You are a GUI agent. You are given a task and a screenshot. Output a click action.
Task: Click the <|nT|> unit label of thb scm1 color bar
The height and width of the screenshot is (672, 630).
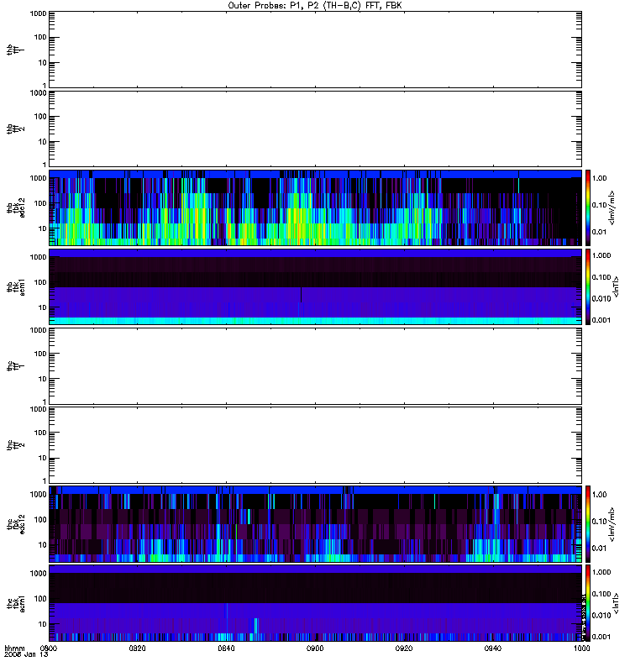point(616,286)
